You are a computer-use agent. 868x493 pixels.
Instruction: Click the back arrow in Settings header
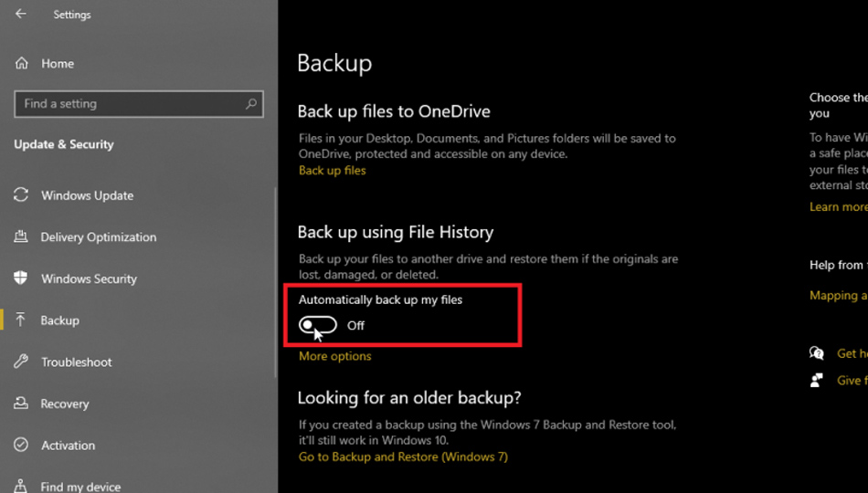pos(21,15)
